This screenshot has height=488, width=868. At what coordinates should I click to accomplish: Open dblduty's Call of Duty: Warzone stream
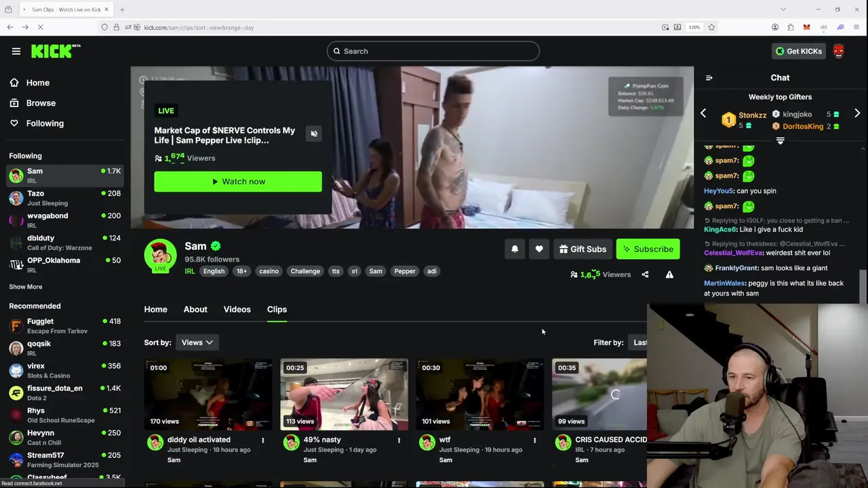64,243
